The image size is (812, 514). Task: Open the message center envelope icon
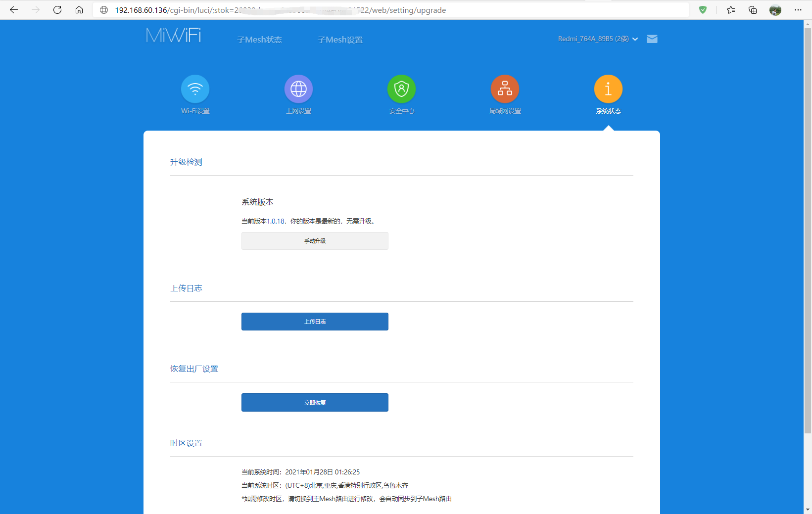[x=652, y=39]
